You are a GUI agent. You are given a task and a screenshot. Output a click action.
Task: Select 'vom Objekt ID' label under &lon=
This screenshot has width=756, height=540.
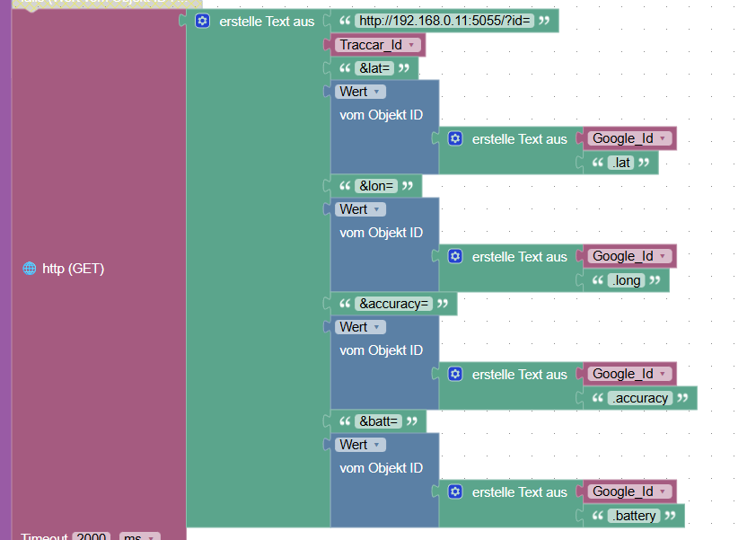(382, 233)
